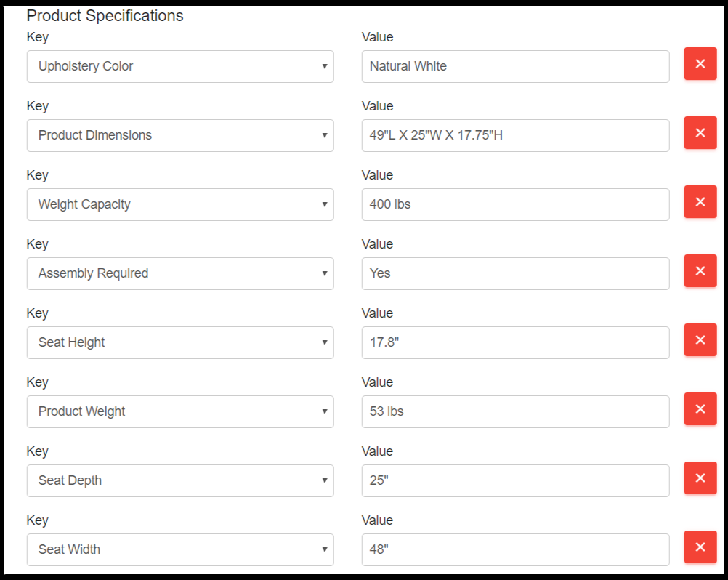Viewport: 728px width, 580px height.
Task: Remove the Upholstery Color specification row
Action: point(700,64)
